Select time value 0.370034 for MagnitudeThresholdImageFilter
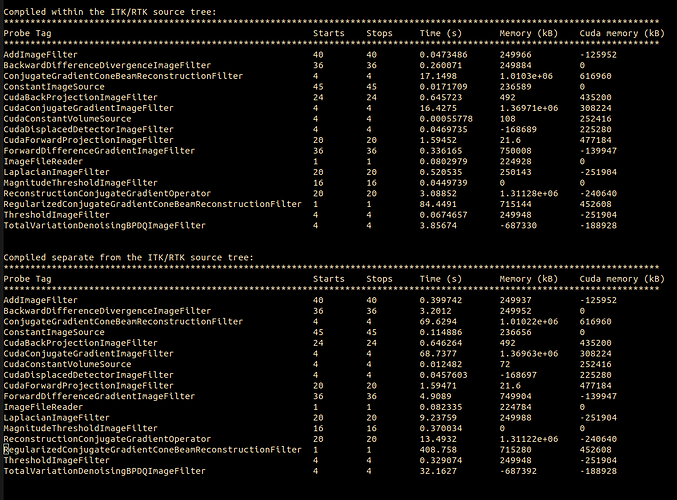Image resolution: width=677 pixels, height=500 pixels. 441,428
